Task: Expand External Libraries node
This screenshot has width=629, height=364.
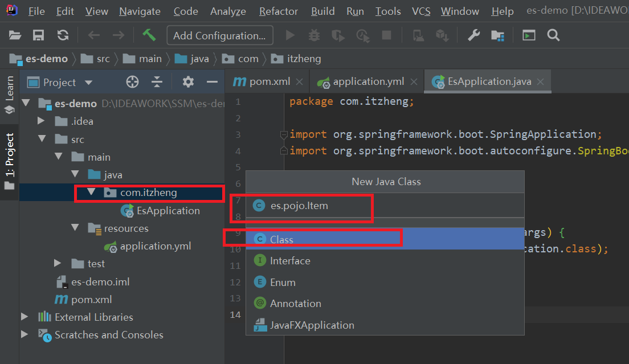Action: [24, 317]
